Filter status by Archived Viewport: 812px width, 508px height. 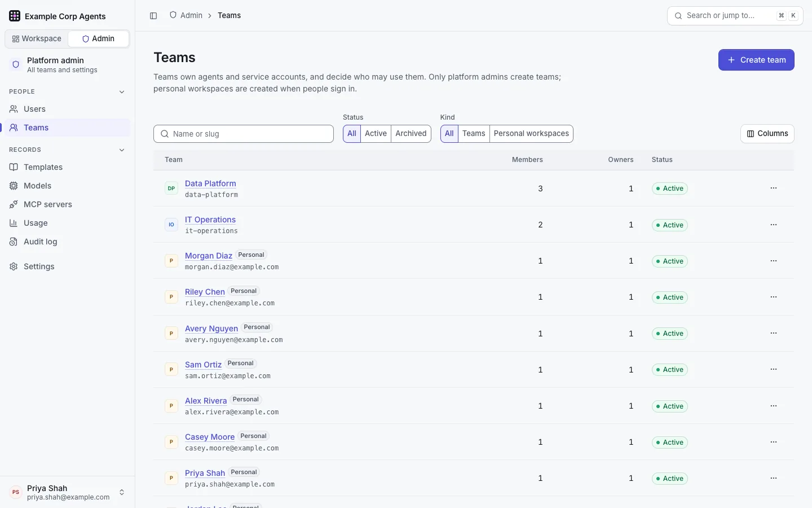click(x=411, y=134)
